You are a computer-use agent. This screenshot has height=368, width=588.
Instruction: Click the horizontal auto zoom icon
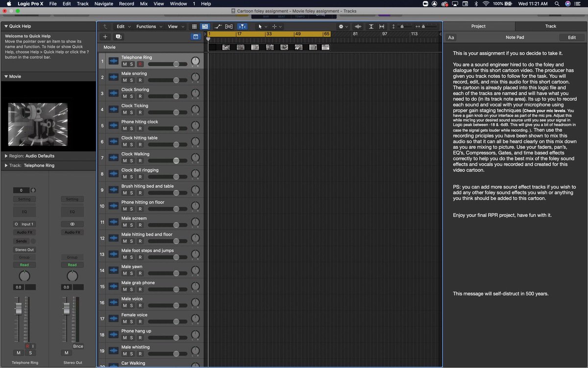tap(382, 26)
